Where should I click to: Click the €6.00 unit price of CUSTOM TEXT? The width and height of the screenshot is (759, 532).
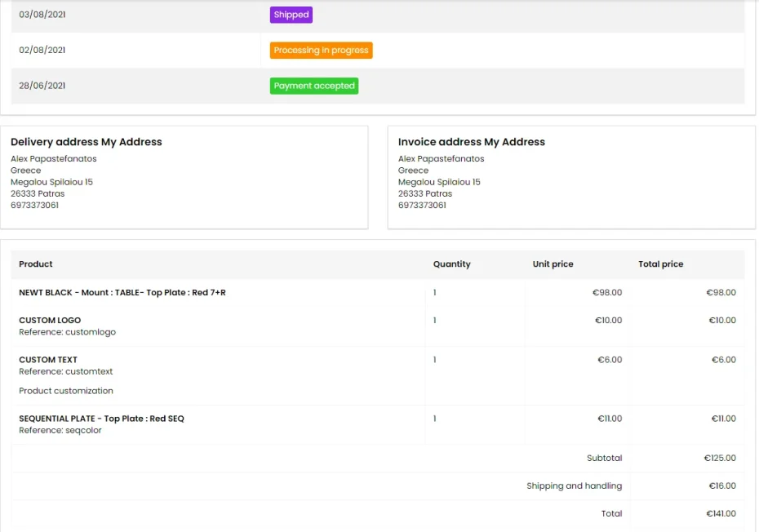(610, 360)
